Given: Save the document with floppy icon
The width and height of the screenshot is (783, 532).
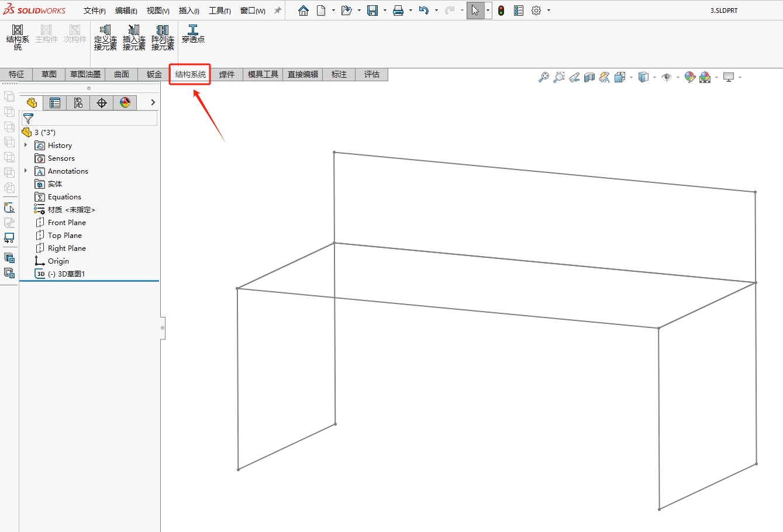Looking at the screenshot, I should (x=372, y=11).
